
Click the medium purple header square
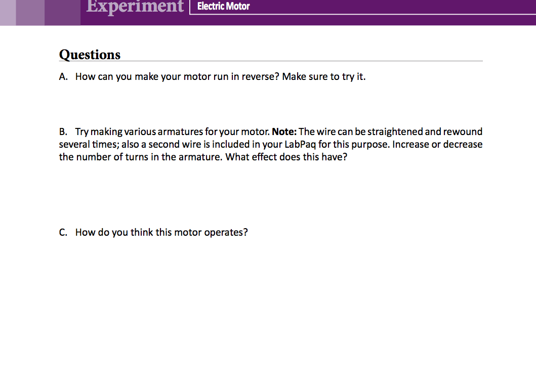tap(30, 12)
